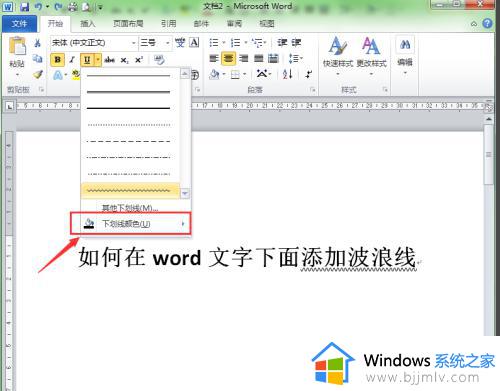Switch to the Mailings tab
The height and width of the screenshot is (391, 500).
201,24
